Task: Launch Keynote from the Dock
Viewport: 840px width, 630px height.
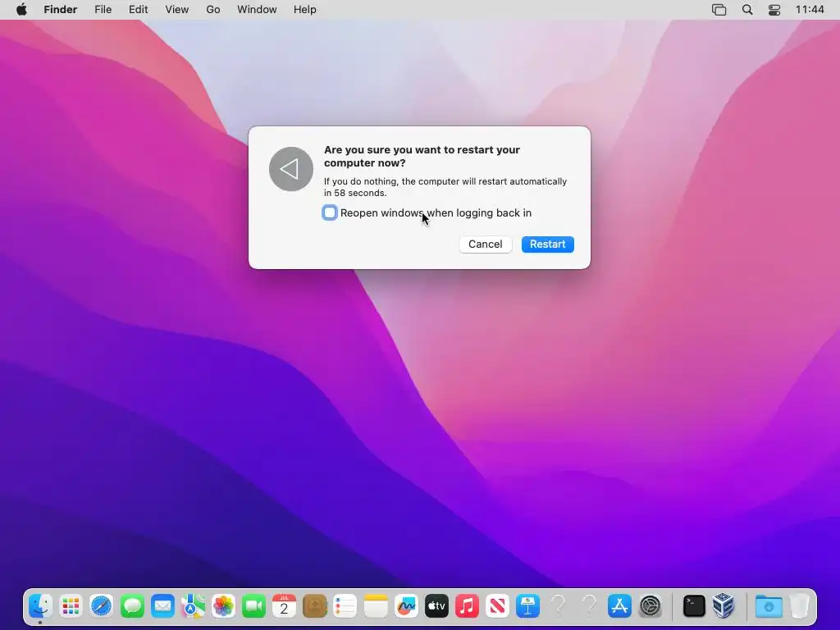Action: (528, 606)
